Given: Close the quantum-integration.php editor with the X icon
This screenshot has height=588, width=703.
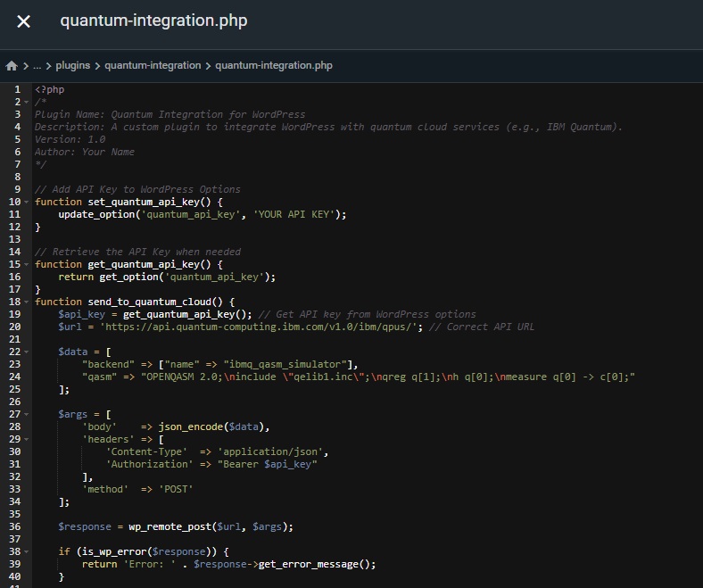Looking at the screenshot, I should [x=23, y=21].
